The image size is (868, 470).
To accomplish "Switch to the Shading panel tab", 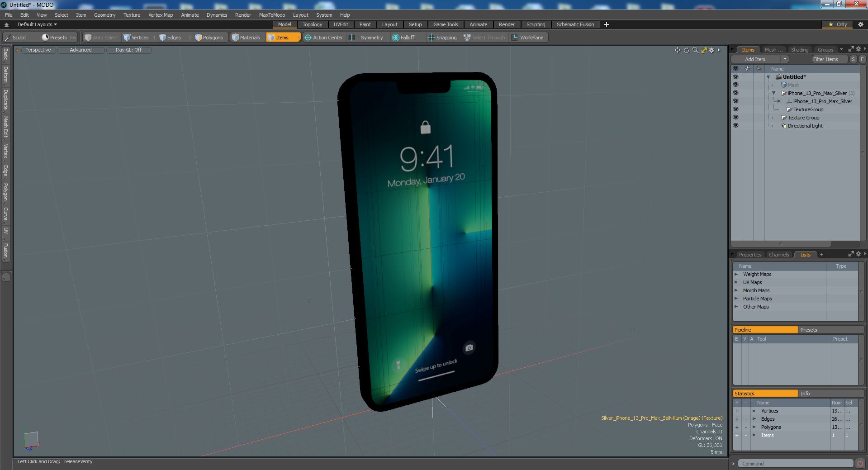I will click(799, 50).
